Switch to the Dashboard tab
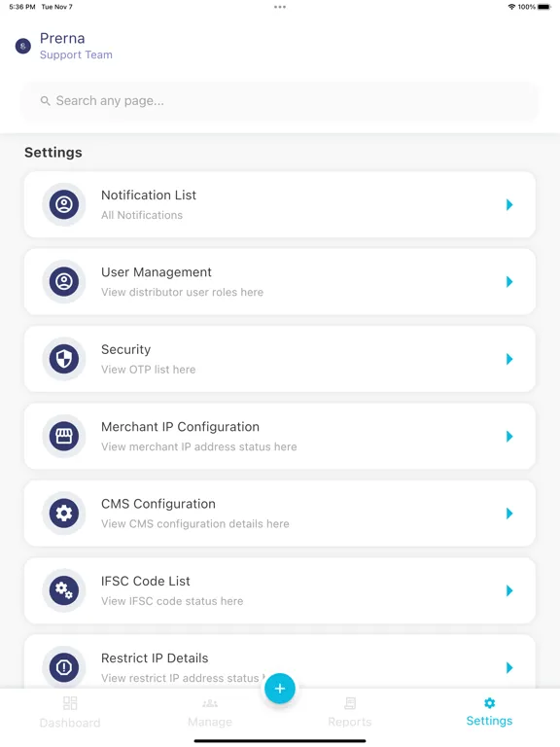Viewport: 560px width, 747px height. pos(70,713)
